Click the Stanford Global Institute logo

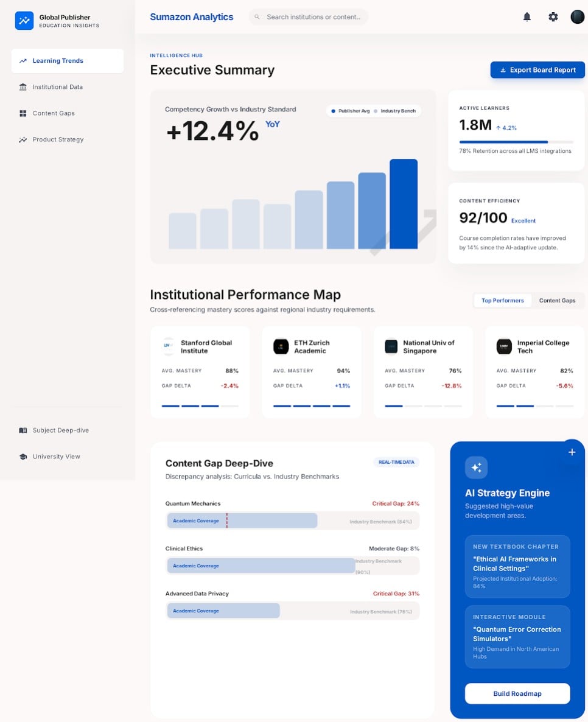[169, 346]
